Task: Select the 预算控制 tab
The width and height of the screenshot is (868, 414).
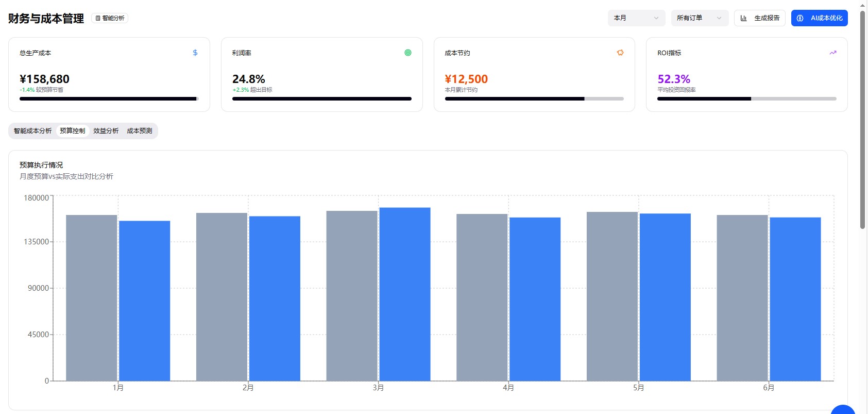Action: tap(72, 131)
